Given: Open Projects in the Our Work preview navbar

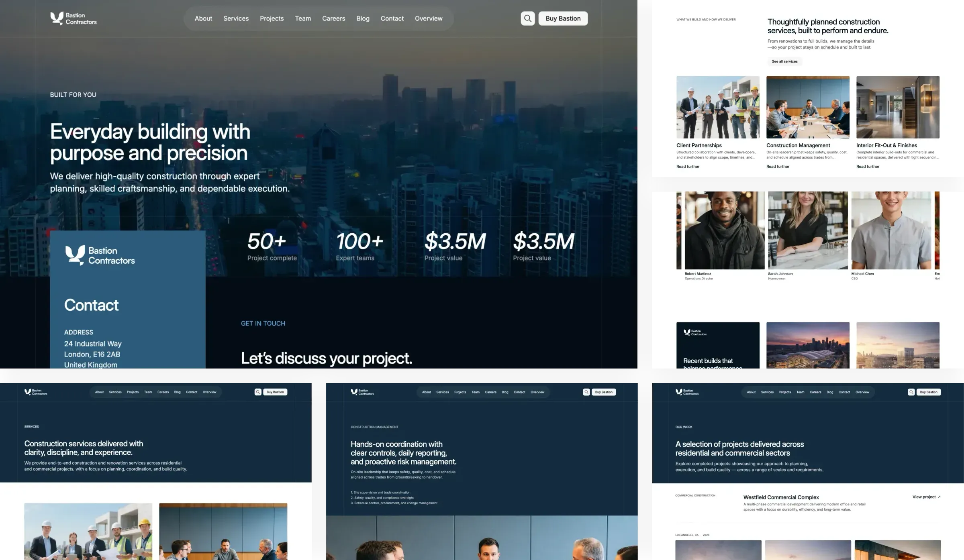Looking at the screenshot, I should pos(785,392).
